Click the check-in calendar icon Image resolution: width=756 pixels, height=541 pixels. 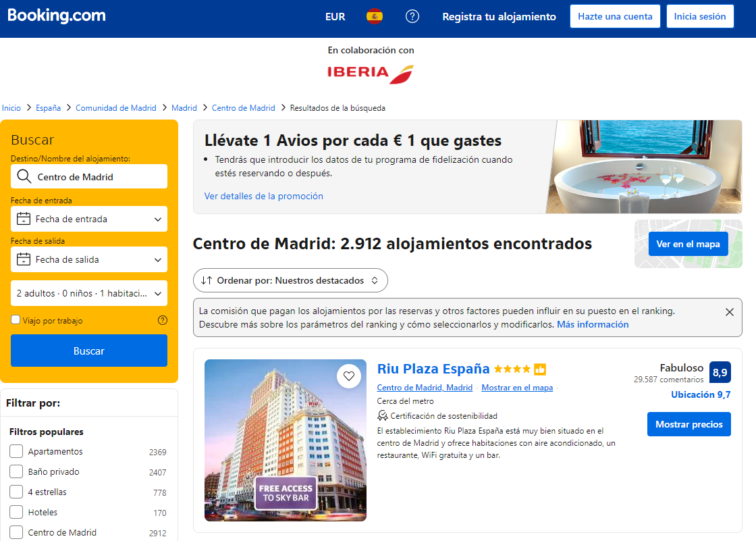point(24,219)
